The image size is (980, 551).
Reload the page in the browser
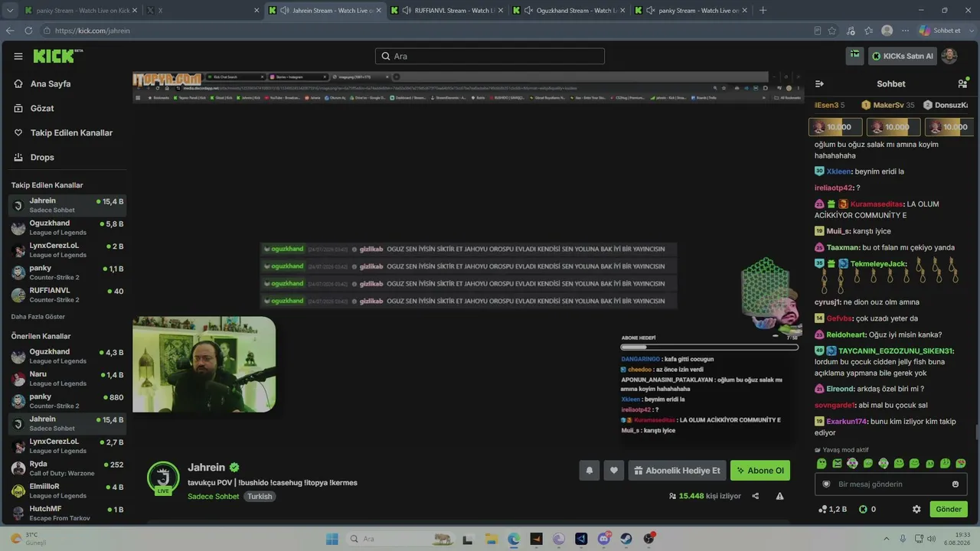[28, 31]
